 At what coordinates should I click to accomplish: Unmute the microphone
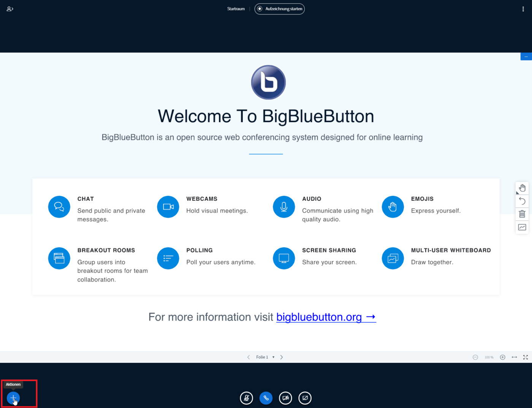pyautogui.click(x=246, y=398)
